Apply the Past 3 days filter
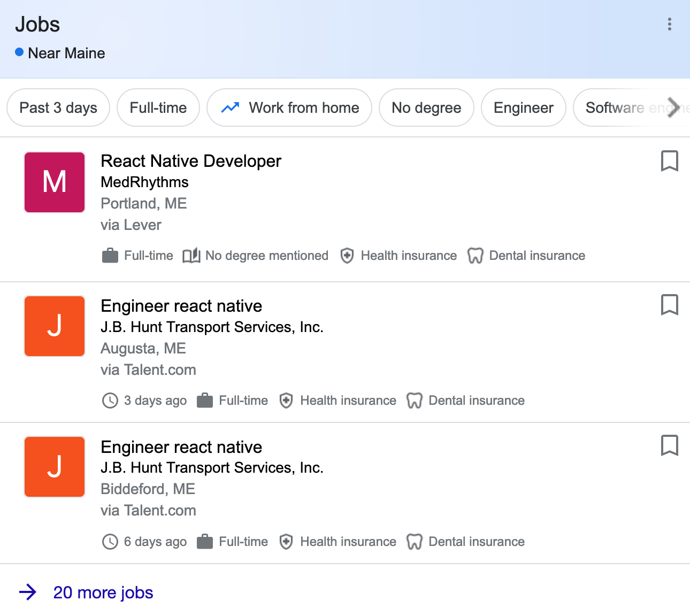The width and height of the screenshot is (690, 616). tap(58, 107)
